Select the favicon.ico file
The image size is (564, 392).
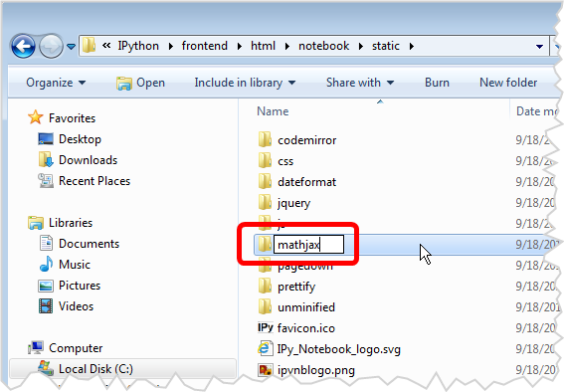[x=306, y=328]
